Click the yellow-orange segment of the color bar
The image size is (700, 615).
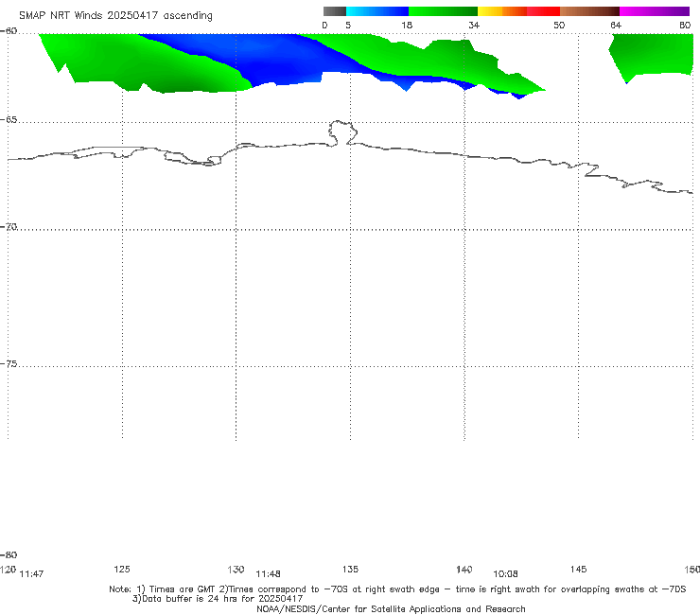501,11
